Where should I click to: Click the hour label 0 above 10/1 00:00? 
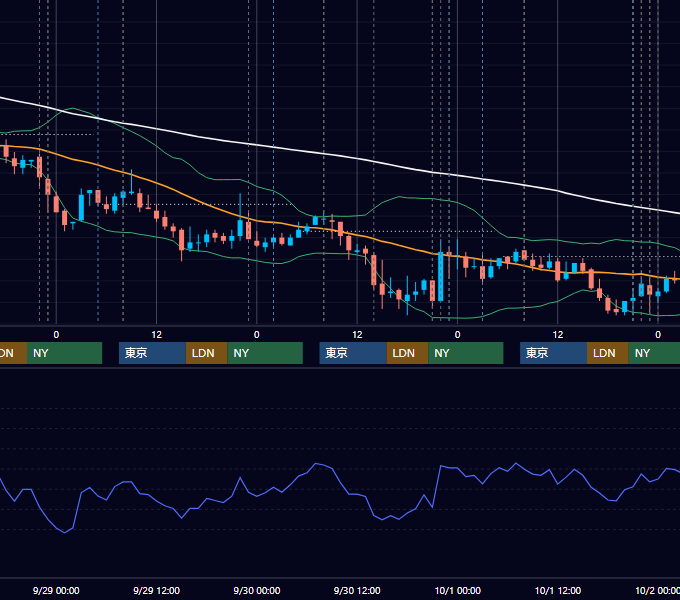coord(458,335)
